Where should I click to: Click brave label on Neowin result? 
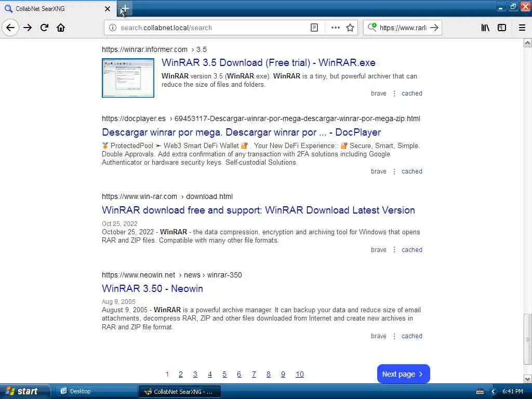coord(379,336)
